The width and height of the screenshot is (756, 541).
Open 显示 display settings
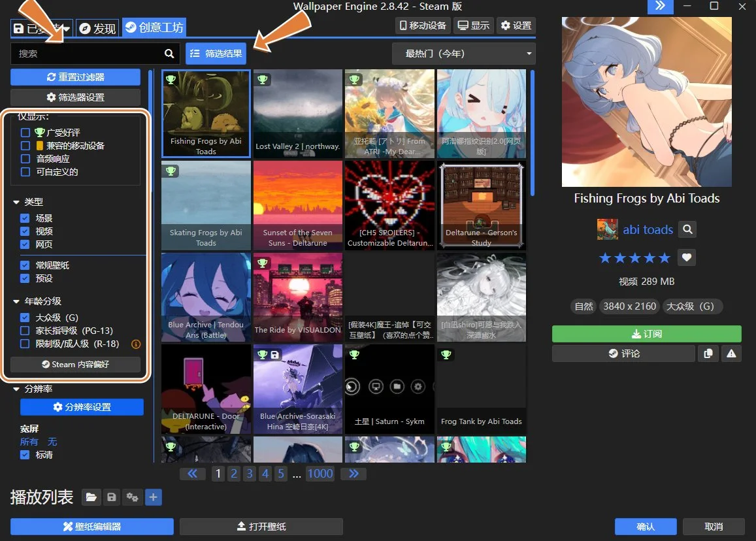click(x=474, y=25)
